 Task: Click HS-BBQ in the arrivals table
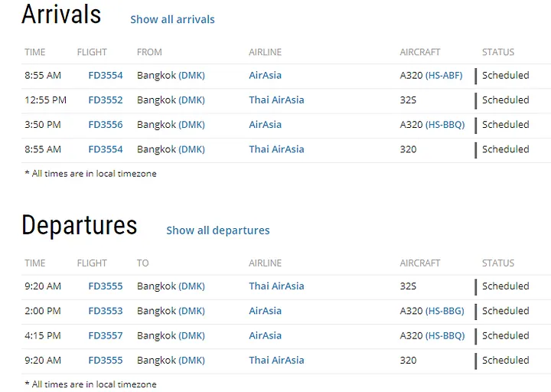point(445,125)
